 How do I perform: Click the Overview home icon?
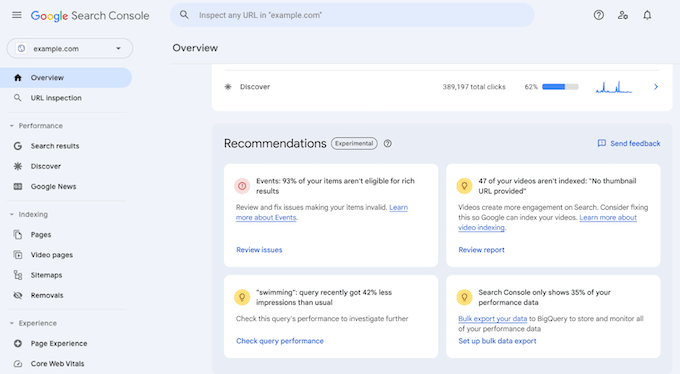click(x=18, y=78)
